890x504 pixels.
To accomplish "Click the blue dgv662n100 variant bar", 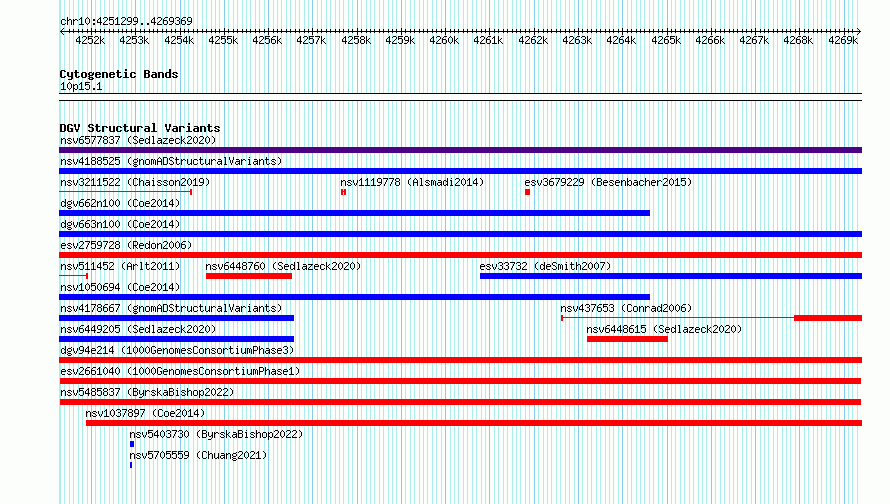I will pos(354,213).
